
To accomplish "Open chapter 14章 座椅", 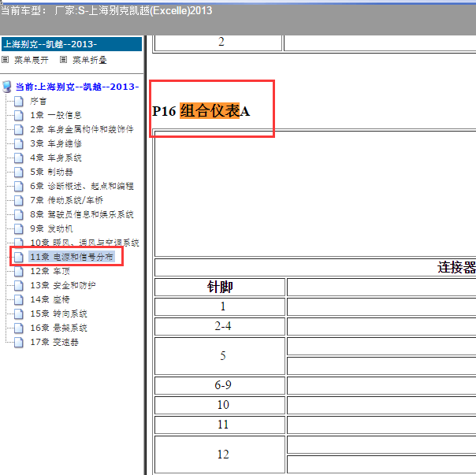I will [50, 299].
